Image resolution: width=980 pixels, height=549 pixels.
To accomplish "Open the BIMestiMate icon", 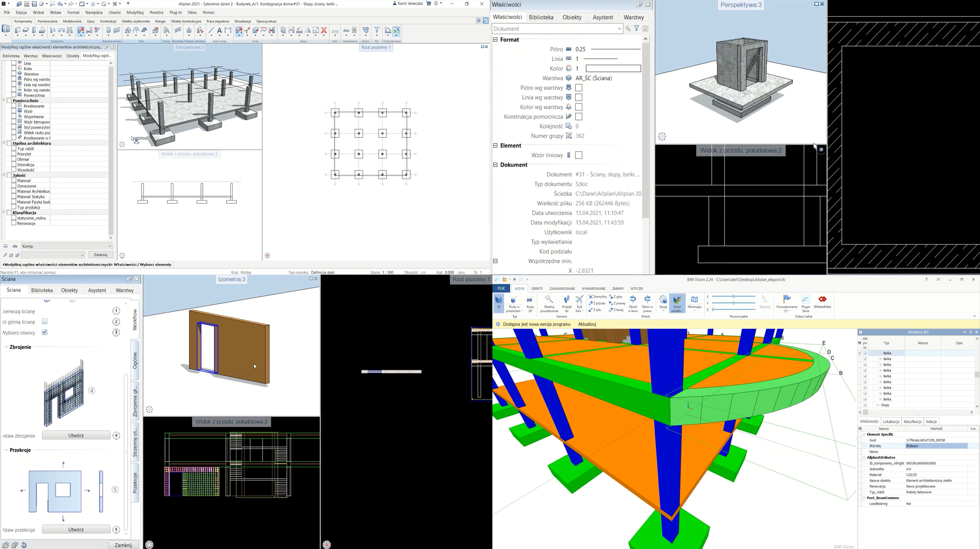I will click(x=822, y=302).
